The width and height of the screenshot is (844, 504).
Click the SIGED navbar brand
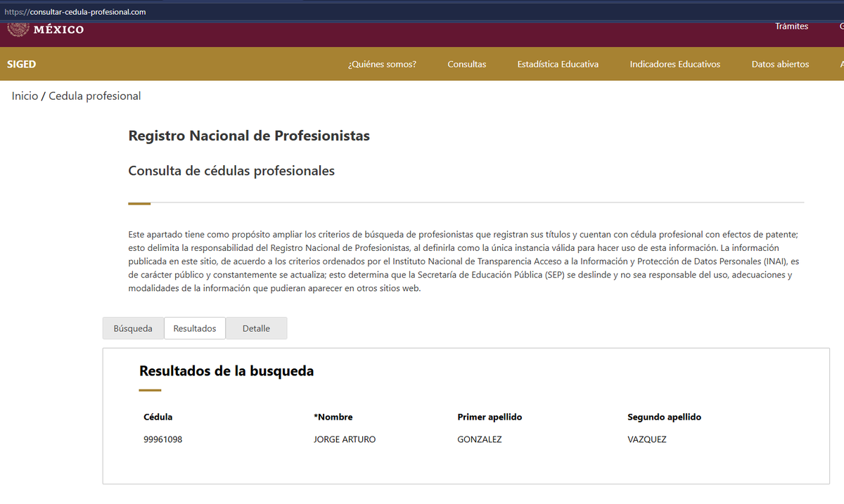(x=21, y=64)
